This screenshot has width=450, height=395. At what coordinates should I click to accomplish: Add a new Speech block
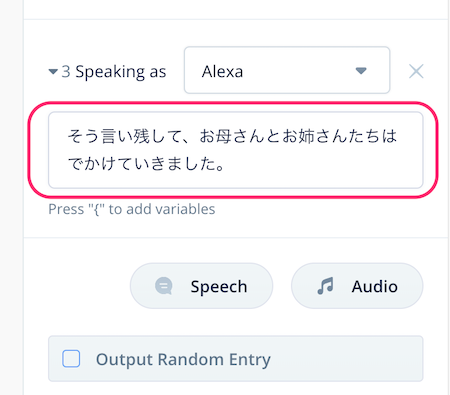[201, 286]
